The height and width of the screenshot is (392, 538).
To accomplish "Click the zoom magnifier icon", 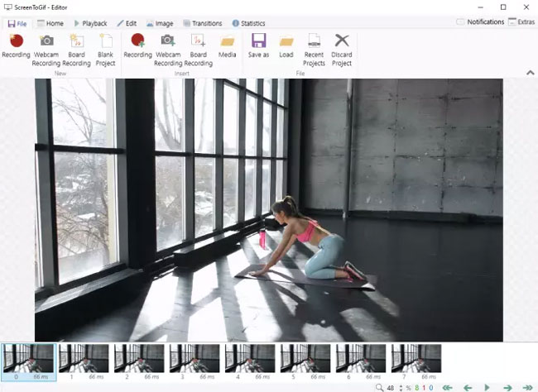I will pyautogui.click(x=379, y=388).
